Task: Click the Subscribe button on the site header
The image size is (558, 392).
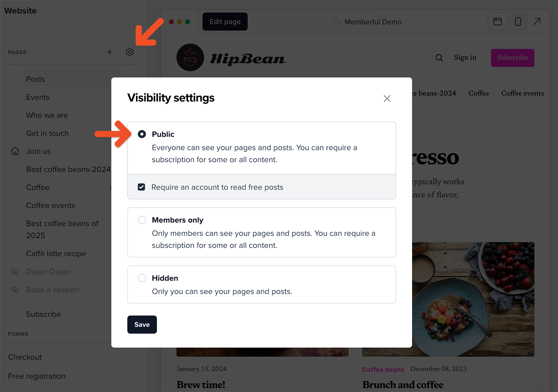Action: click(512, 57)
